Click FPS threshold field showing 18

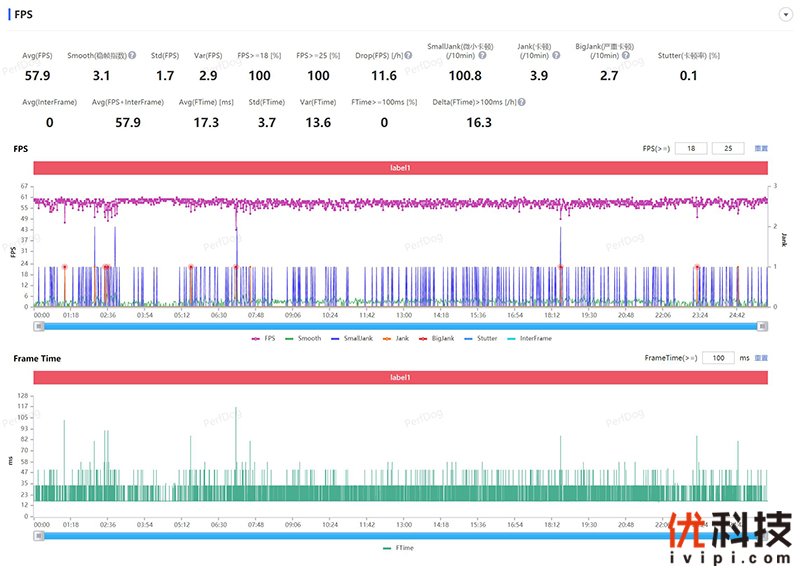pyautogui.click(x=691, y=148)
